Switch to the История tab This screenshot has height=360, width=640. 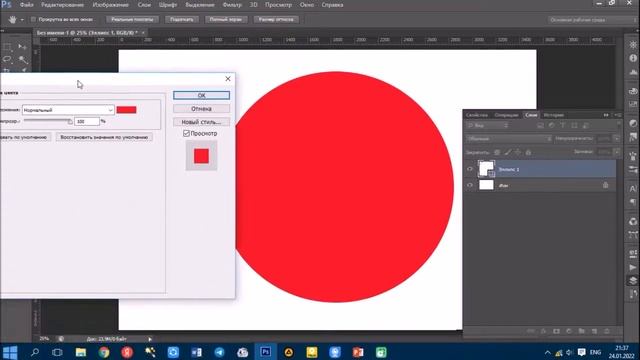[553, 115]
